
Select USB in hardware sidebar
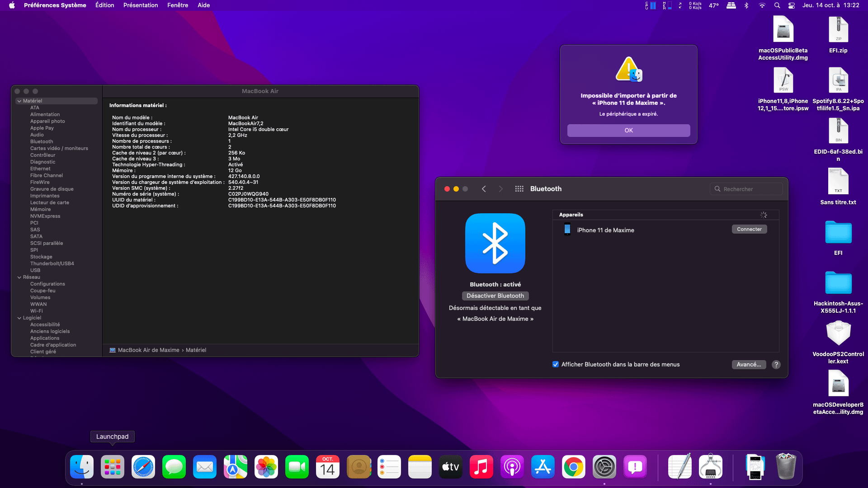pyautogui.click(x=35, y=271)
